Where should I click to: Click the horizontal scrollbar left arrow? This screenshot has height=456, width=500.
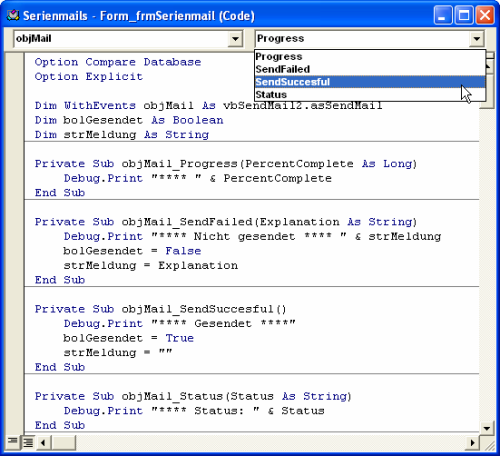click(43, 443)
